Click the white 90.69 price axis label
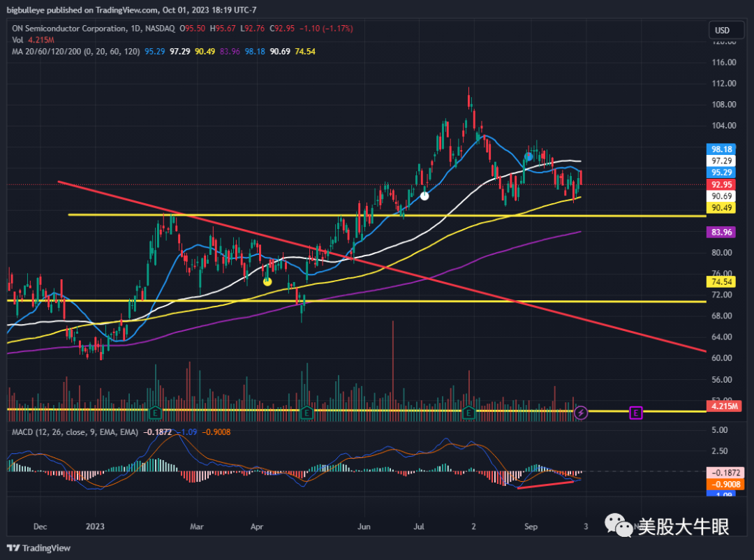 (721, 196)
